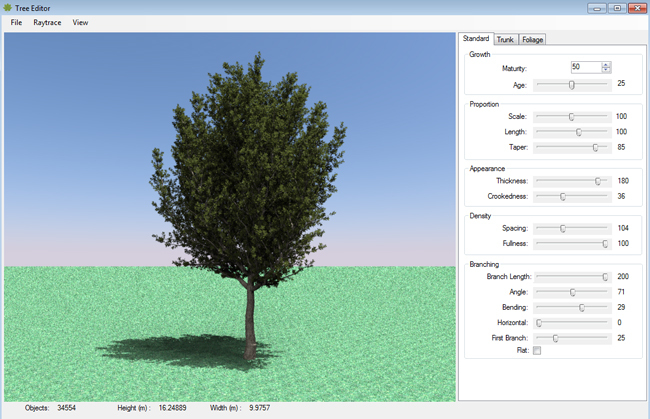The height and width of the screenshot is (419, 650).
Task: Click the Maturity value input field
Action: 584,67
